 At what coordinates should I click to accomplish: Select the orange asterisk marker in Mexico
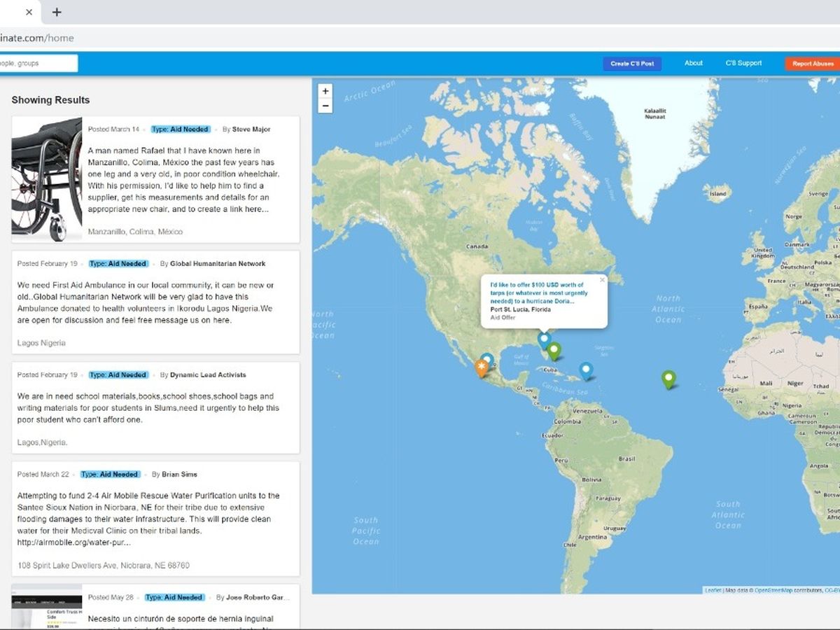point(481,367)
